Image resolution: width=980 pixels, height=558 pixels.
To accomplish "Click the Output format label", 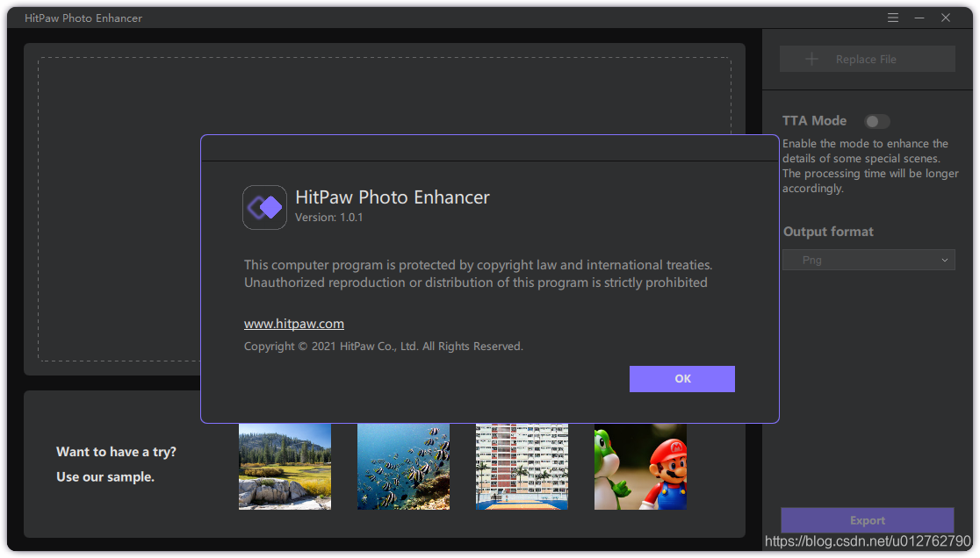I will 828,232.
